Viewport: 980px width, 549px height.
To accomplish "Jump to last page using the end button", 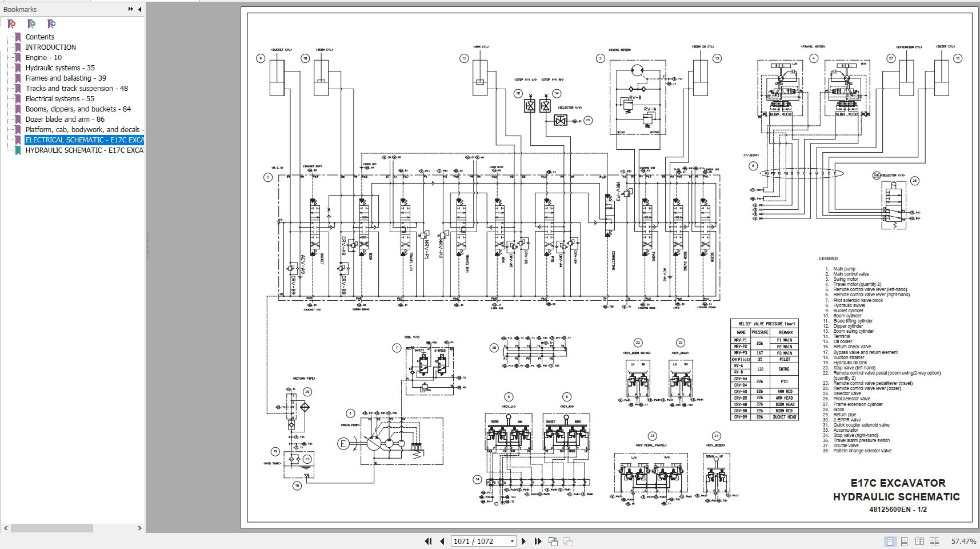I will 537,540.
